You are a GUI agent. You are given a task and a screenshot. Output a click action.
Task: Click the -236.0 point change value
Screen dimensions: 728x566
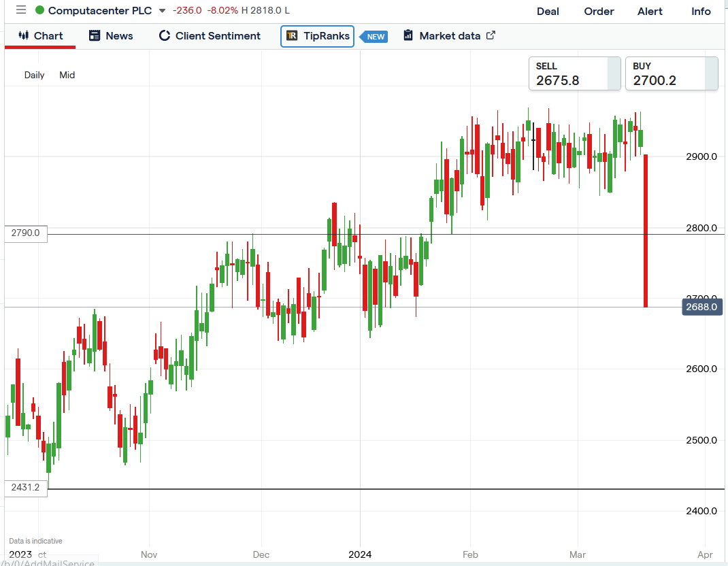coord(187,11)
